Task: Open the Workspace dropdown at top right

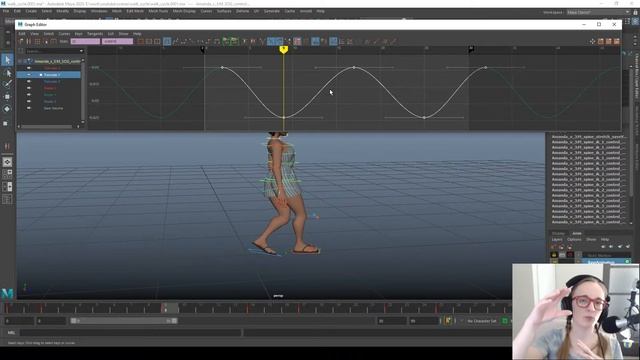Action: [598, 12]
